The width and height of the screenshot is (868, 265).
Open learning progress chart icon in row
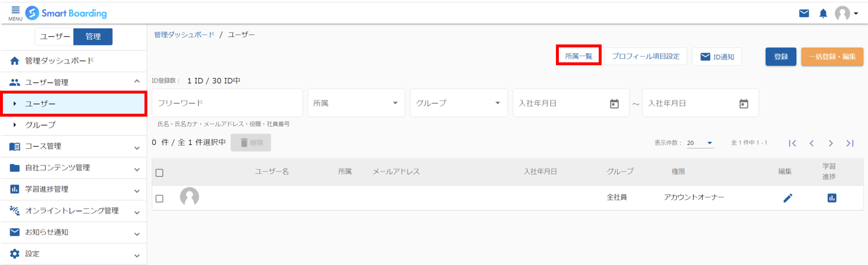(832, 198)
